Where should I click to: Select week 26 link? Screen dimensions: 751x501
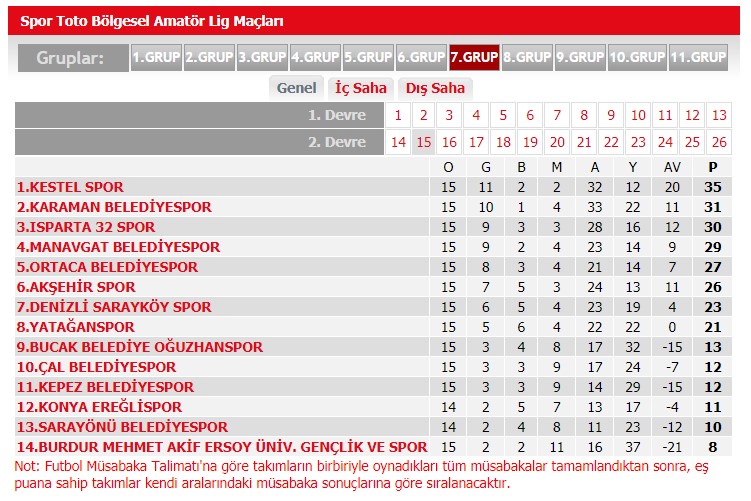click(719, 142)
